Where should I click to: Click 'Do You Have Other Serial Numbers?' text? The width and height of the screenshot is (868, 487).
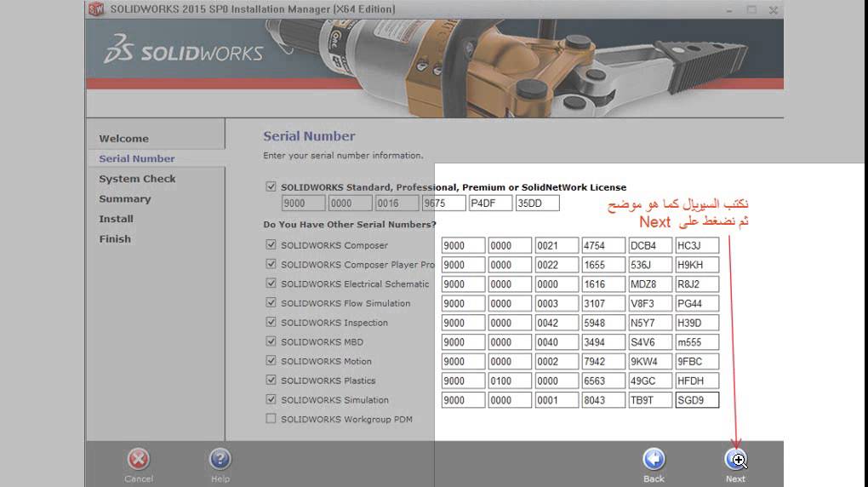(350, 225)
